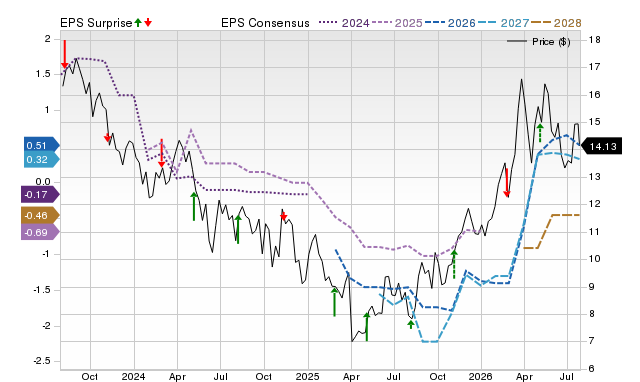Screen dimensions: 640x382
Task: Click the left axis value '-1.5'
Action: [x=42, y=290]
